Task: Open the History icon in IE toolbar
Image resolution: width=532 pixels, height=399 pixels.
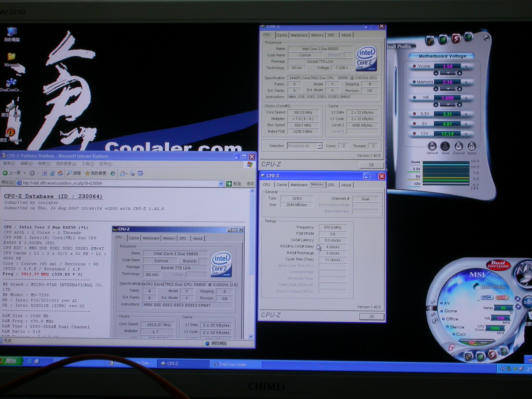Action: pyautogui.click(x=113, y=173)
